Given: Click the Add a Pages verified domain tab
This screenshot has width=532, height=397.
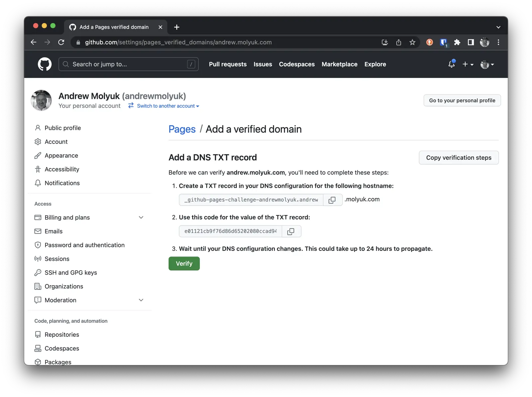Looking at the screenshot, I should (113, 27).
